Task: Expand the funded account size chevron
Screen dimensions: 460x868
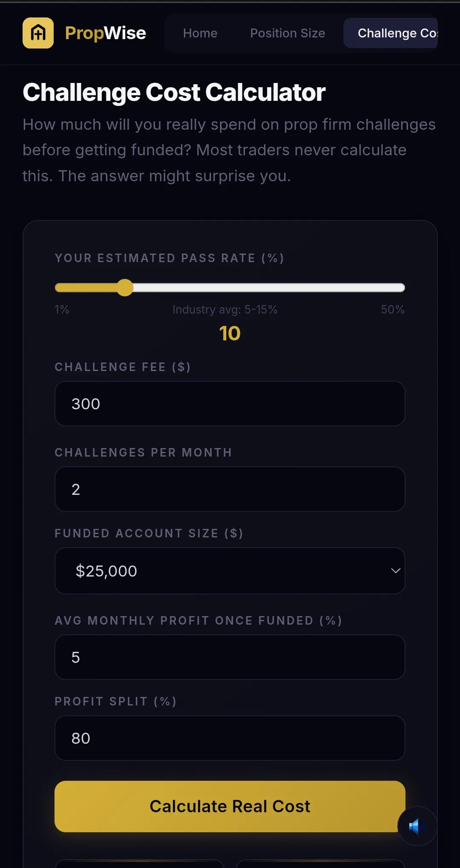Action: point(396,571)
